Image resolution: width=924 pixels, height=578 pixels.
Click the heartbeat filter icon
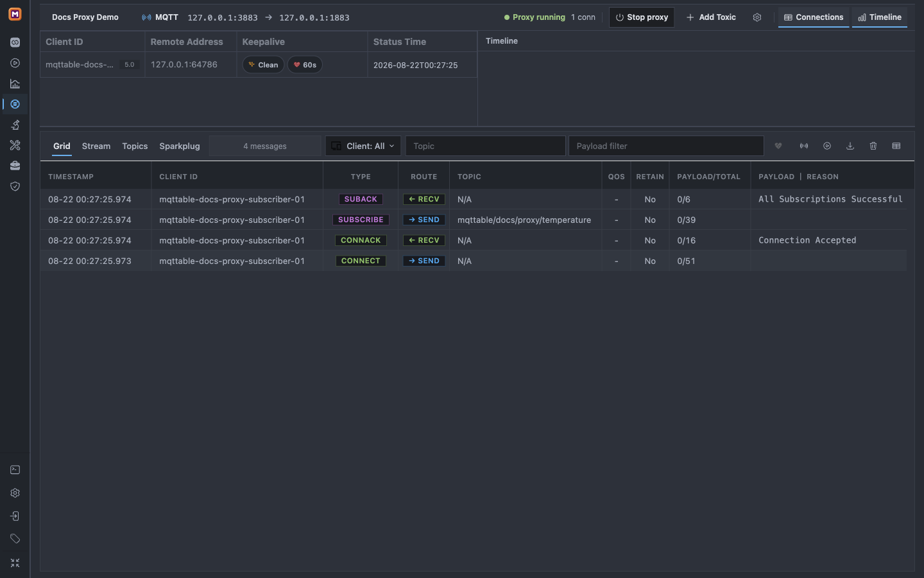[x=778, y=146]
